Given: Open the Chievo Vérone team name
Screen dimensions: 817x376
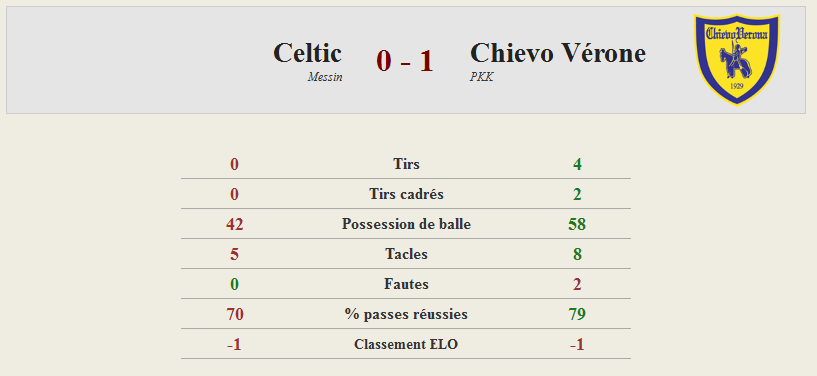Looking at the screenshot, I should [558, 53].
